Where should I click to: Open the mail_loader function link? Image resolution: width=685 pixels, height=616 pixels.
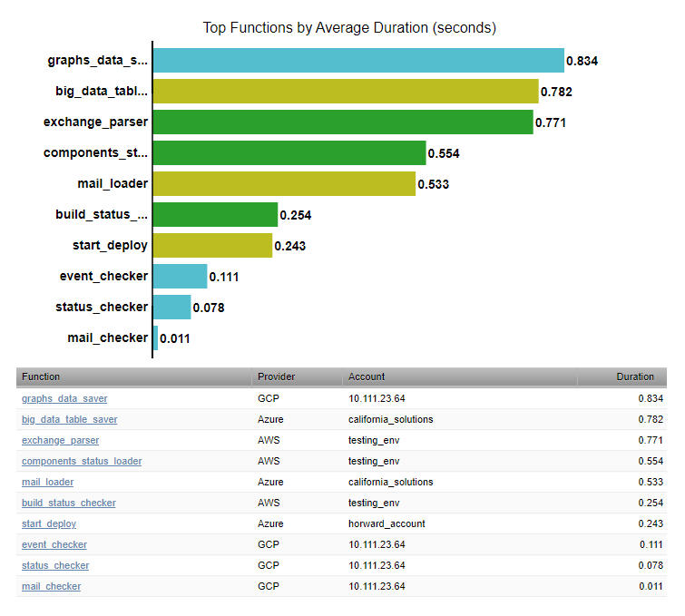point(47,482)
